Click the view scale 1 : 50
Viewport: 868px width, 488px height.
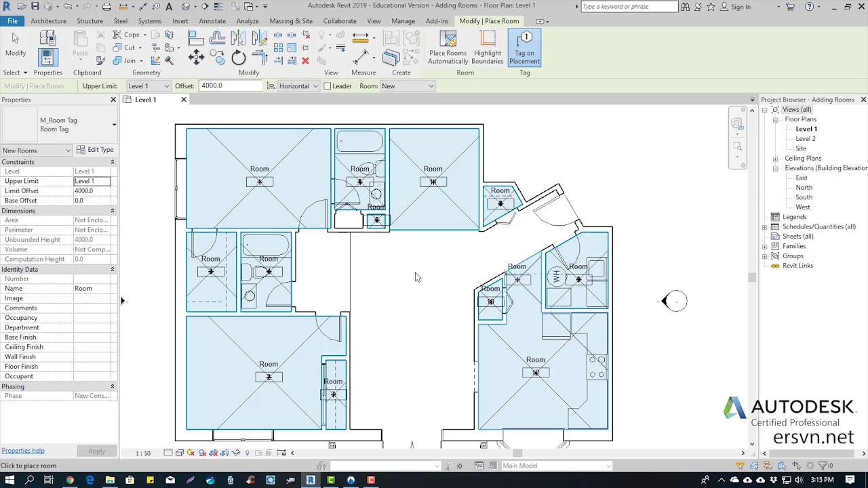coord(142,453)
